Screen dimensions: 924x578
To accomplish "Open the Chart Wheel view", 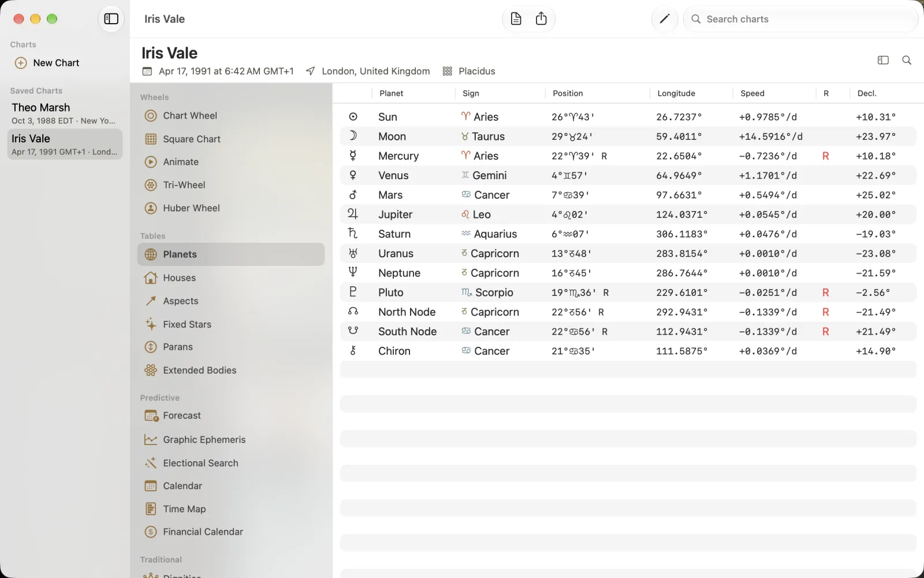I will 231,116.
